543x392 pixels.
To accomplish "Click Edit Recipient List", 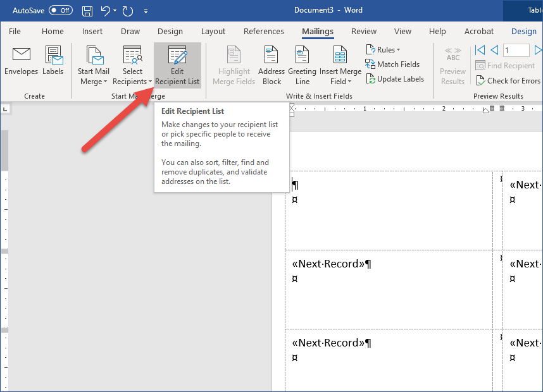I will pyautogui.click(x=177, y=66).
